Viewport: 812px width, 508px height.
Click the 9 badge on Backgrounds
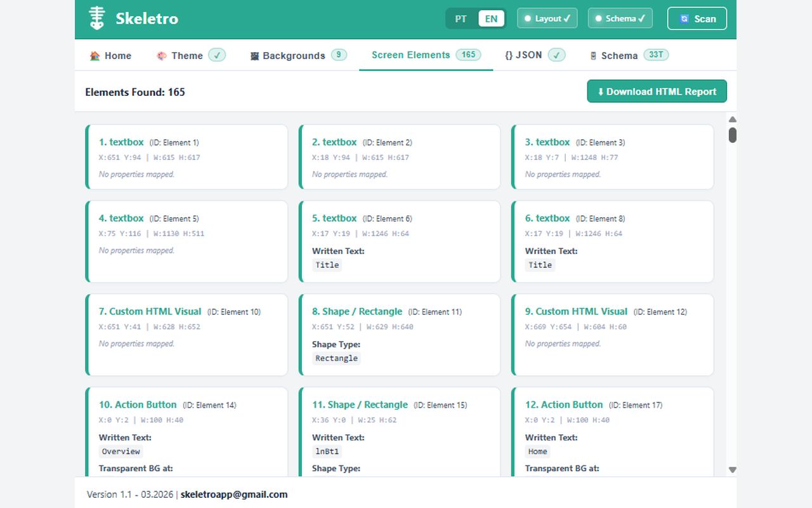click(x=339, y=55)
